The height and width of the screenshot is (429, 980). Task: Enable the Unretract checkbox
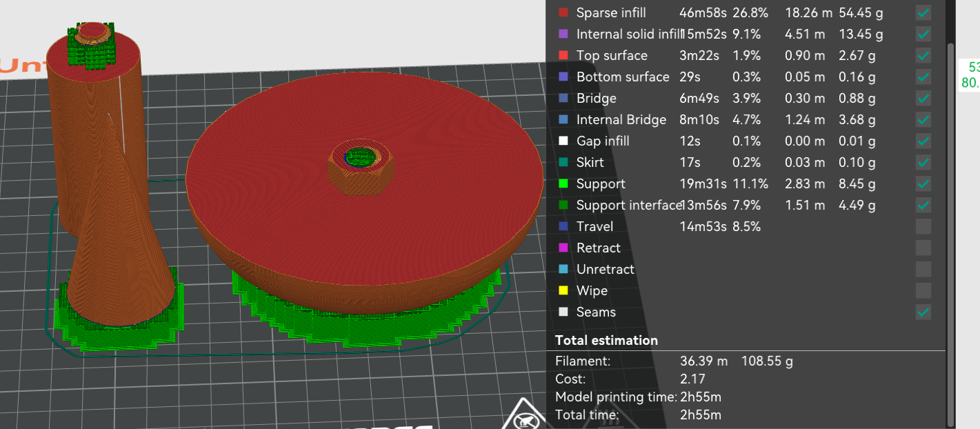923,269
